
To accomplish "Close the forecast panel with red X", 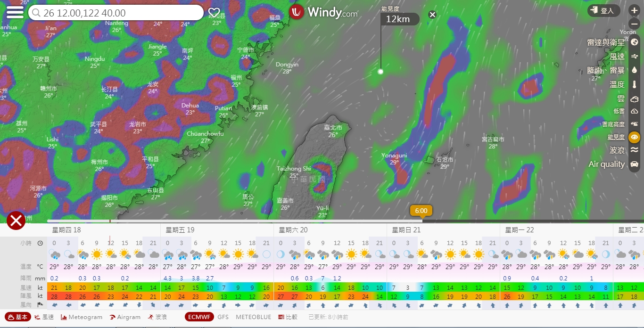I will pyautogui.click(x=16, y=221).
